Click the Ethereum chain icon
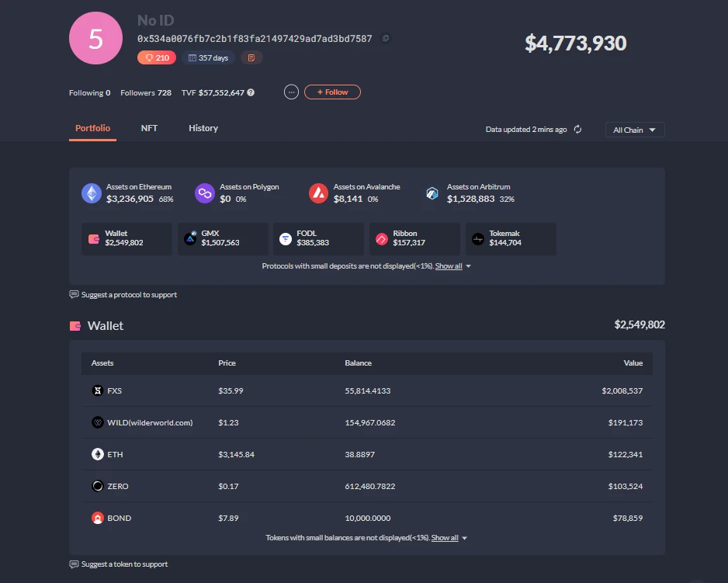 [x=92, y=193]
